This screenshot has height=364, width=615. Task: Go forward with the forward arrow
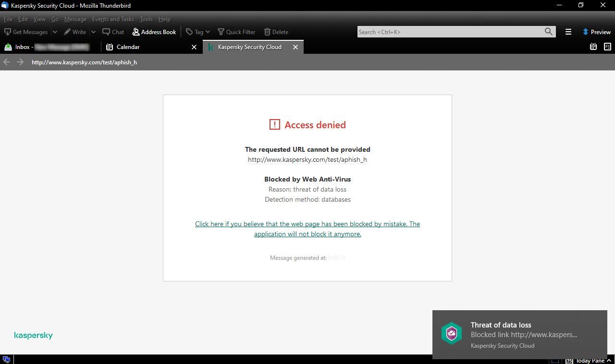(x=20, y=62)
